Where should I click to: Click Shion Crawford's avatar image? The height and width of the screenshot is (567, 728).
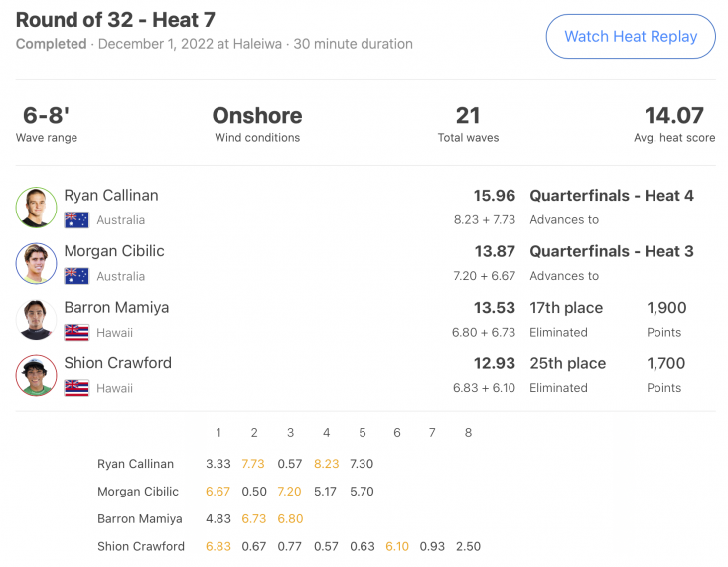36,375
